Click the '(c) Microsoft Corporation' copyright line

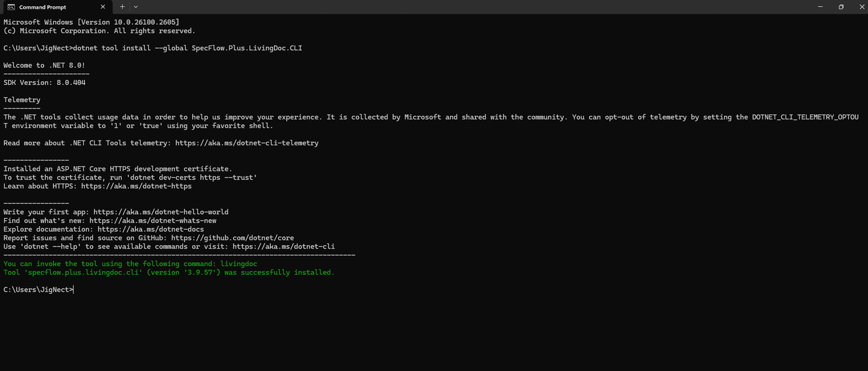click(x=99, y=31)
